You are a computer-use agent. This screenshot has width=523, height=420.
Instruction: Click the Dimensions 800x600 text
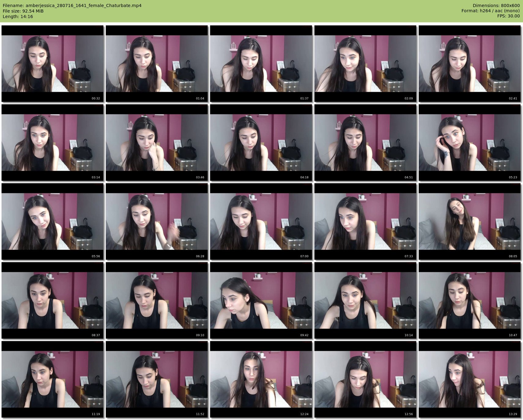[x=496, y=6]
